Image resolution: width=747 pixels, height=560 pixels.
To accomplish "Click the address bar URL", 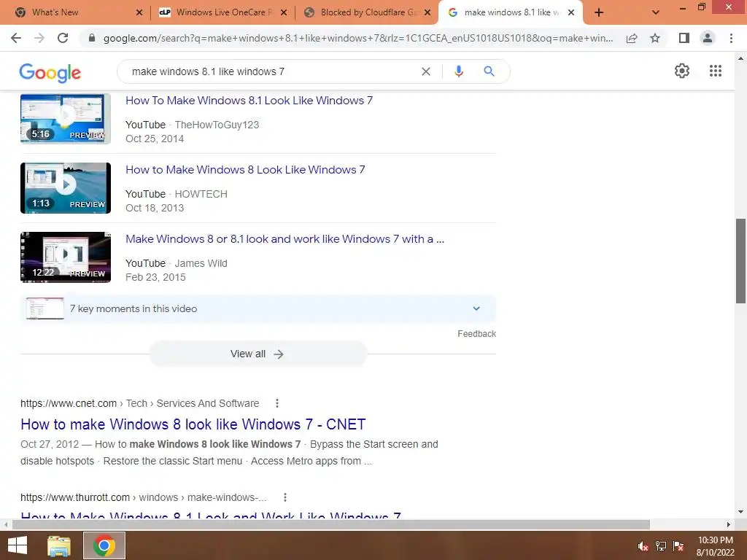I will (357, 38).
